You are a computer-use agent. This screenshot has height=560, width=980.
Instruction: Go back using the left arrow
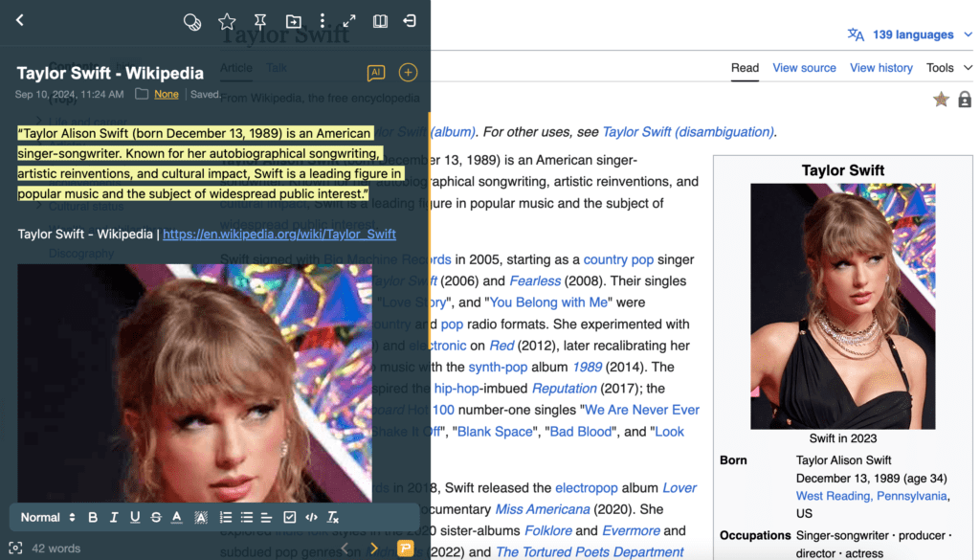(20, 20)
